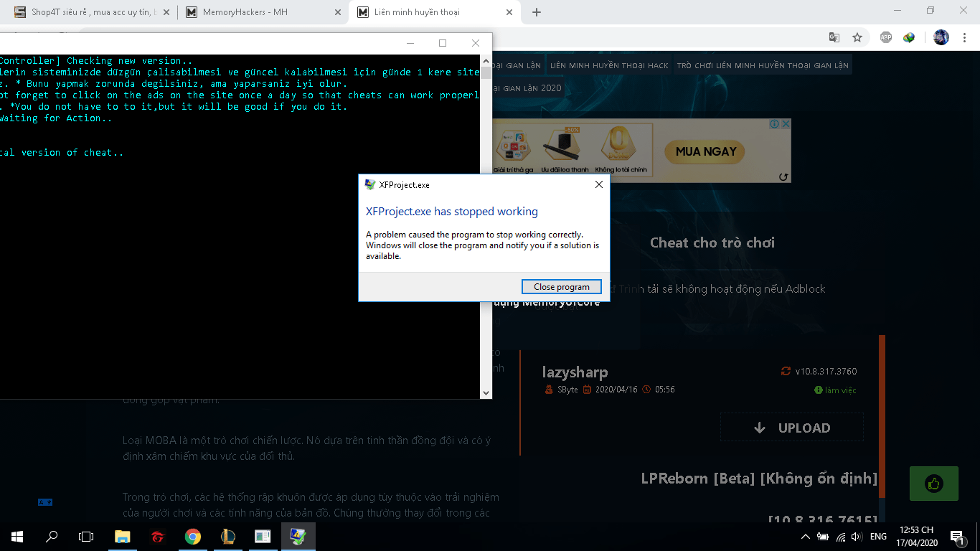Maximize the console window
Viewport: 980px width, 551px height.
click(x=443, y=43)
